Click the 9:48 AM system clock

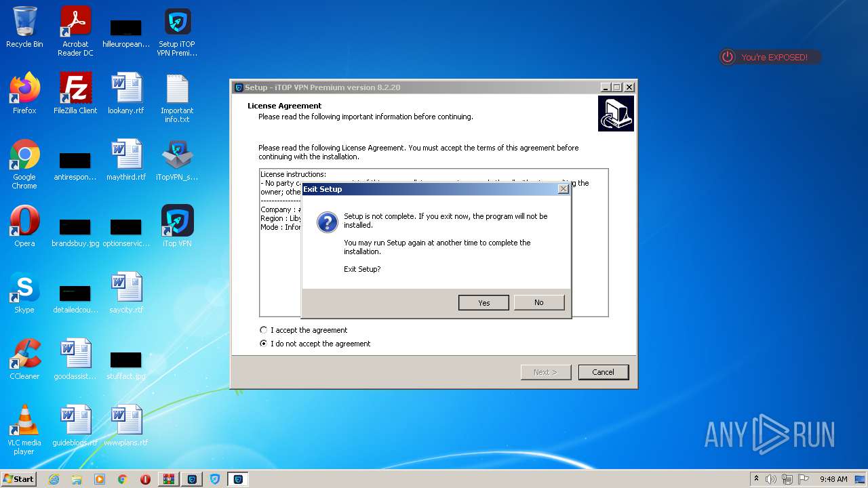(x=833, y=479)
